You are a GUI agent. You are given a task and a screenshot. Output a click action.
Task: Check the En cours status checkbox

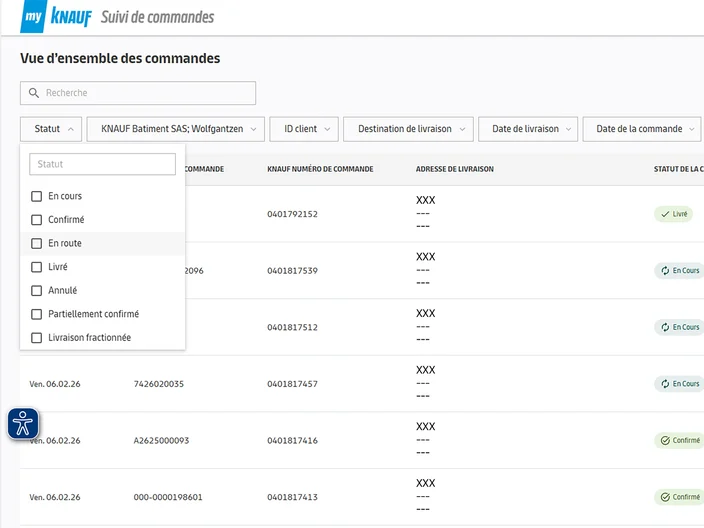[36, 196]
